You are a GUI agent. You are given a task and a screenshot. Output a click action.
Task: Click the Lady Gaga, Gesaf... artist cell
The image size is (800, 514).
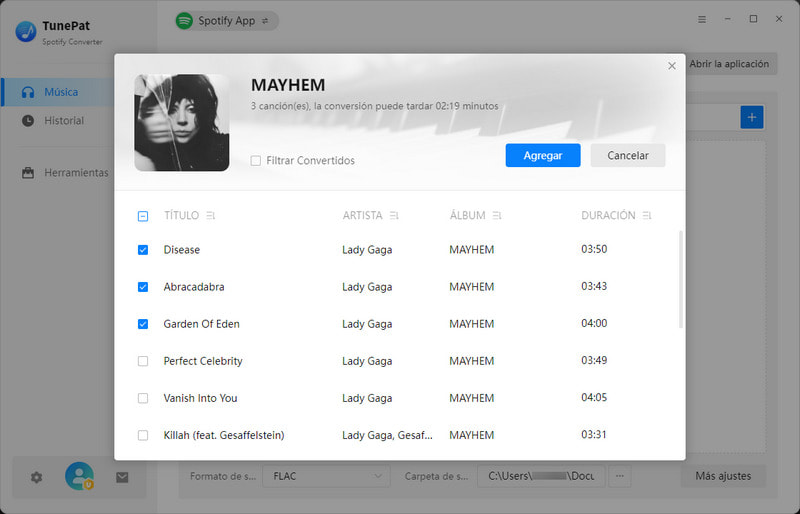(387, 435)
